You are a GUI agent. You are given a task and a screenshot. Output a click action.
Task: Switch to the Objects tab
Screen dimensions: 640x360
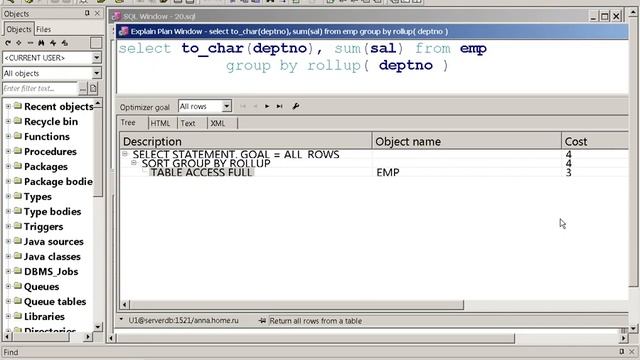point(19,29)
